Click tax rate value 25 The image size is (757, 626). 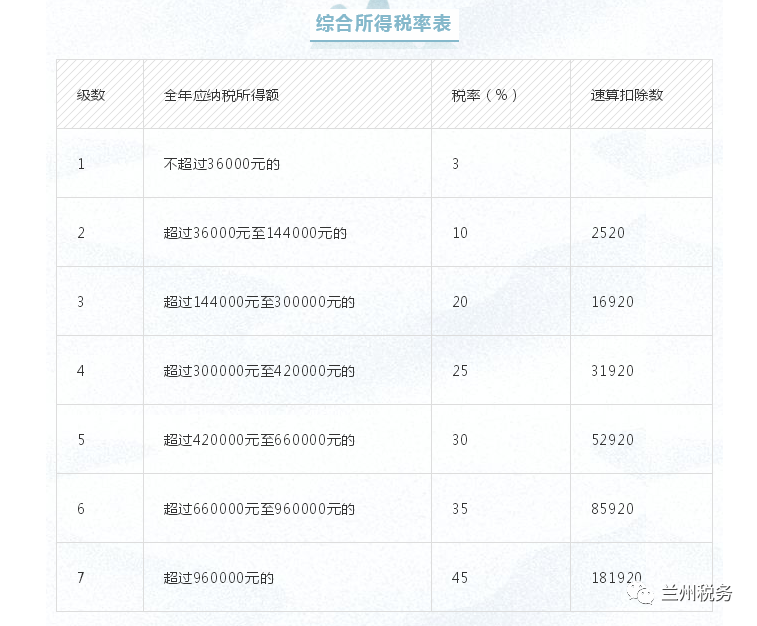460,371
